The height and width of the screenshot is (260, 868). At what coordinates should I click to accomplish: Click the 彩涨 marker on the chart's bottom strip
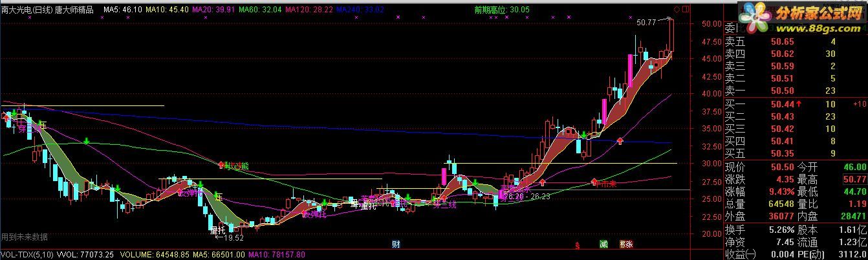coord(625,244)
